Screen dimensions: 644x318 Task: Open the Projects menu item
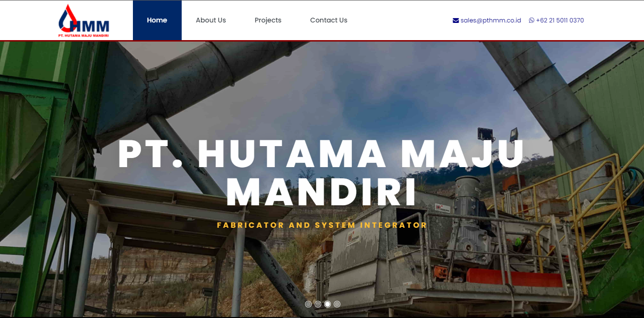click(x=268, y=20)
